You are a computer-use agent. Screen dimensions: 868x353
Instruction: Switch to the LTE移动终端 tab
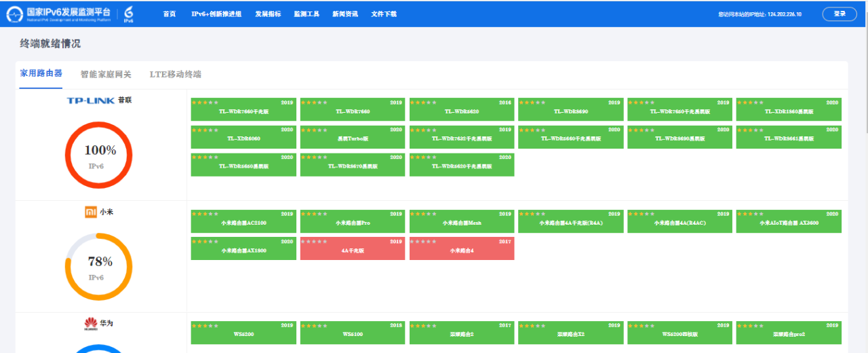pos(176,75)
